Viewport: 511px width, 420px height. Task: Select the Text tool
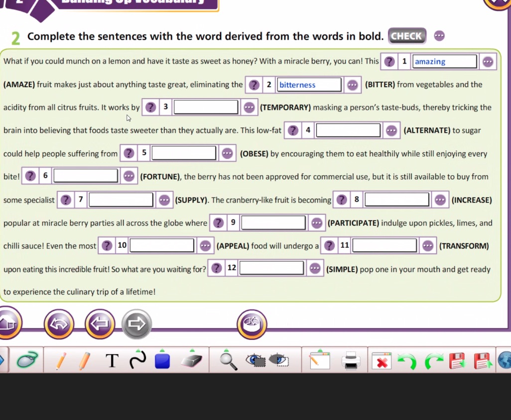(x=112, y=361)
